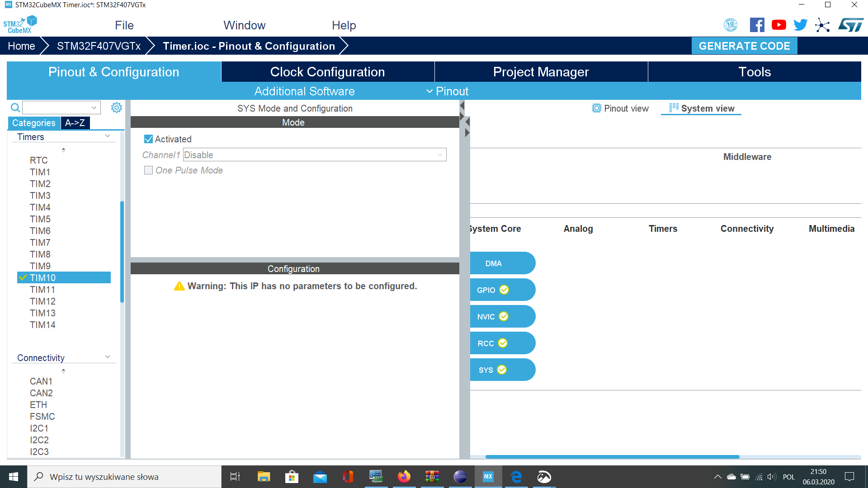Open Microsoft Edge from taskbar
This screenshot has width=868, height=488.
point(516,477)
